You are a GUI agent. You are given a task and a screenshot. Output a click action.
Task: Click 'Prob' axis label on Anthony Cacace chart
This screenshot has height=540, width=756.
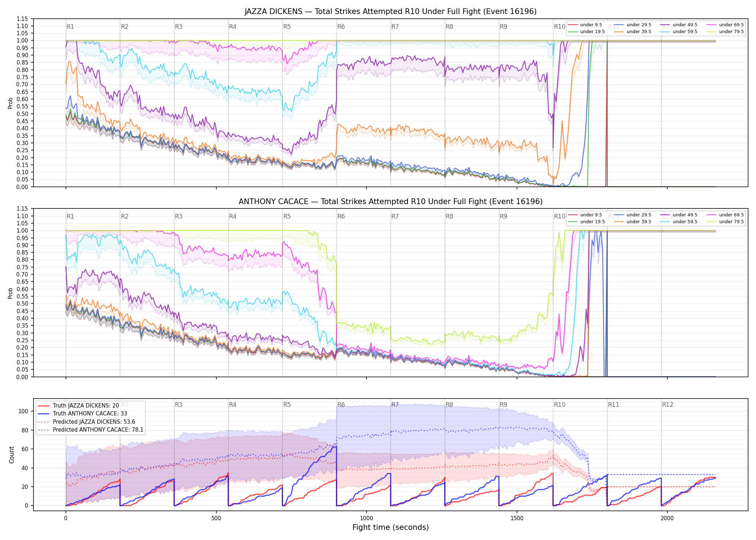(x=10, y=293)
